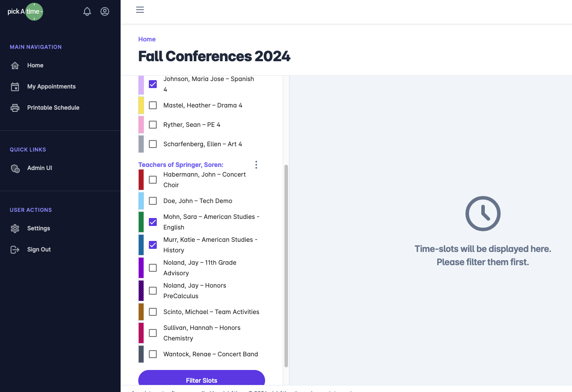Check the Doe, John Tech Demo box

click(x=153, y=201)
